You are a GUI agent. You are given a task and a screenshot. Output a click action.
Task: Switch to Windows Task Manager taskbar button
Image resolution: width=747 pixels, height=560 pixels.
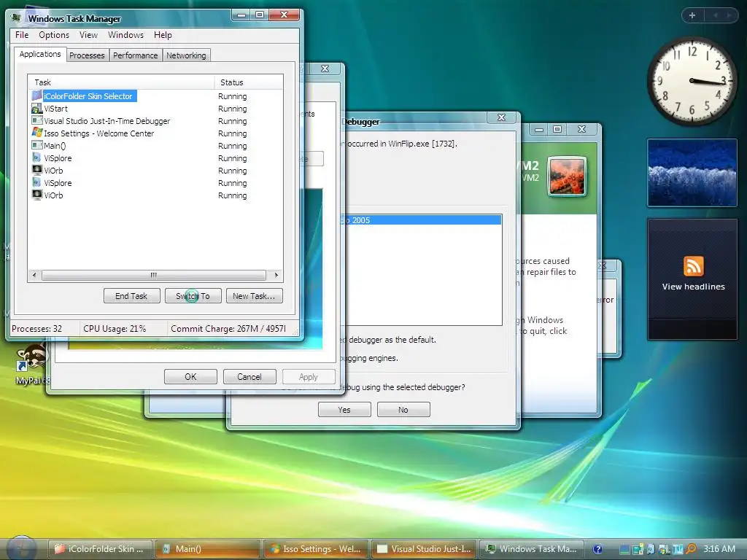(x=532, y=549)
